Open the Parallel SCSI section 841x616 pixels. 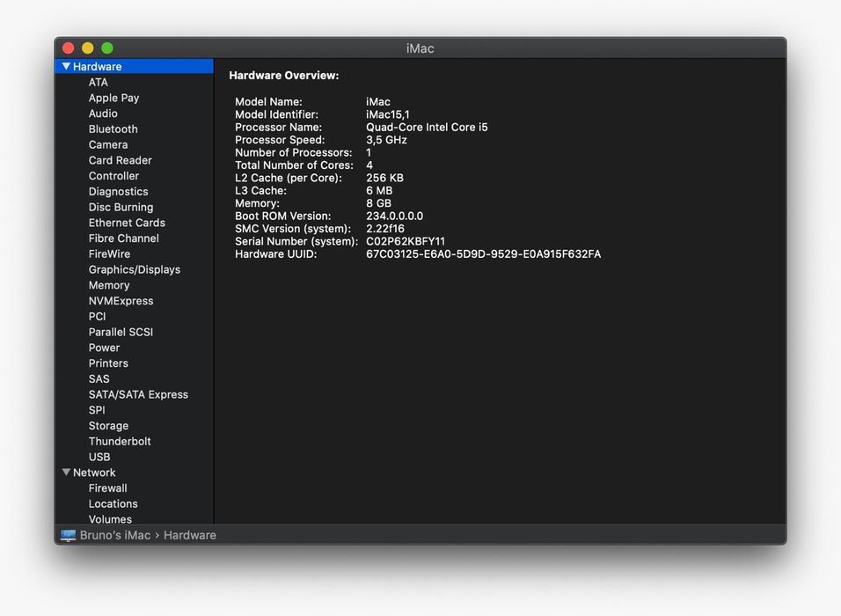point(121,332)
